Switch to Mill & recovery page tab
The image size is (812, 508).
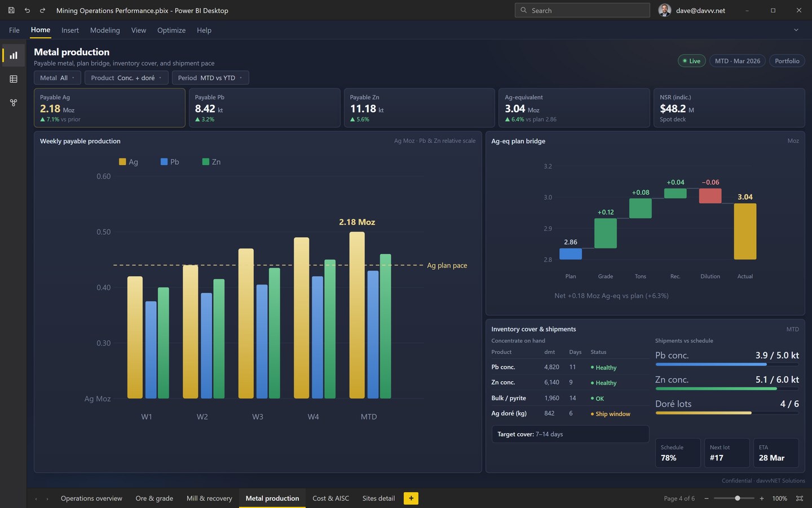coord(209,498)
